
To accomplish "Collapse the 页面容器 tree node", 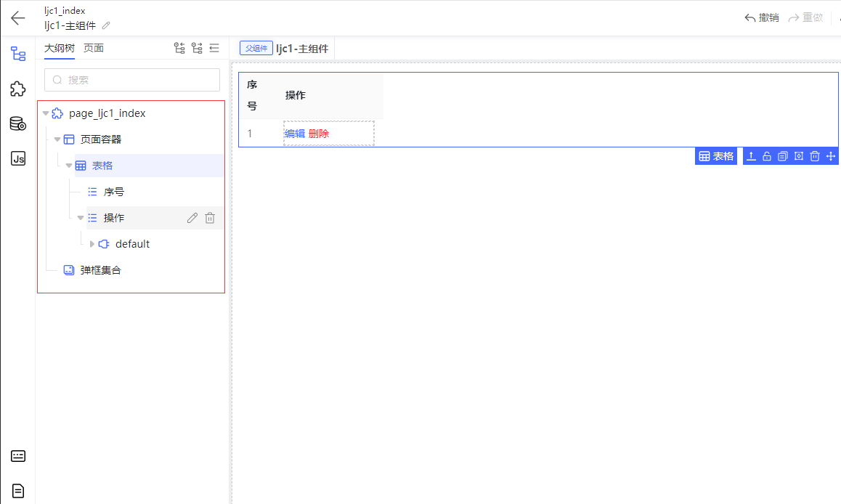I will pos(57,139).
